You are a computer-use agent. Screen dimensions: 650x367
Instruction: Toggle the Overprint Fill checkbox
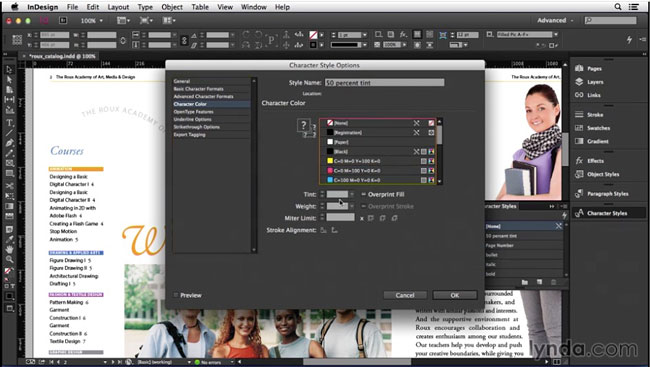coord(364,194)
